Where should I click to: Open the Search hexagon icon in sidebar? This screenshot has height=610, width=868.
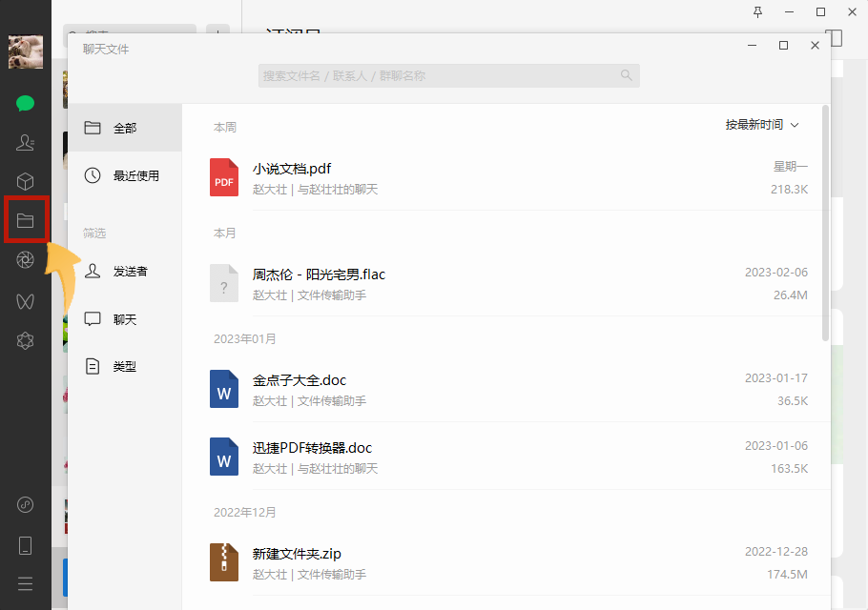[x=25, y=340]
